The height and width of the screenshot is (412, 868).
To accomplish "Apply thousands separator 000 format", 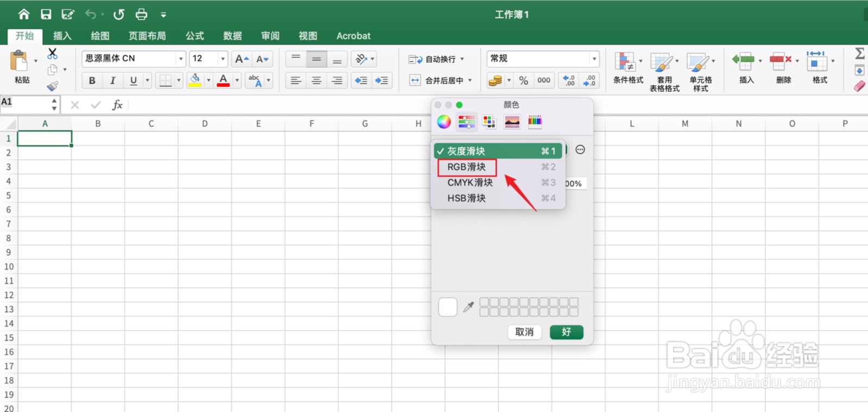I will coord(544,80).
